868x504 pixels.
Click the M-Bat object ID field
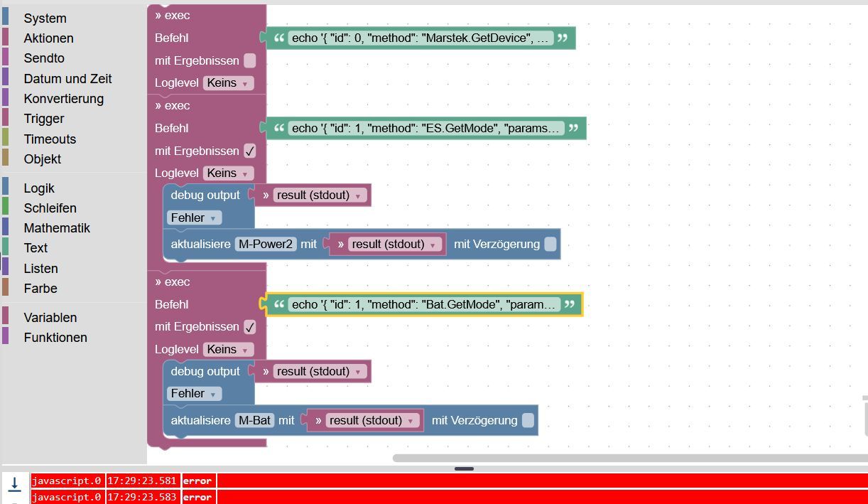point(255,420)
